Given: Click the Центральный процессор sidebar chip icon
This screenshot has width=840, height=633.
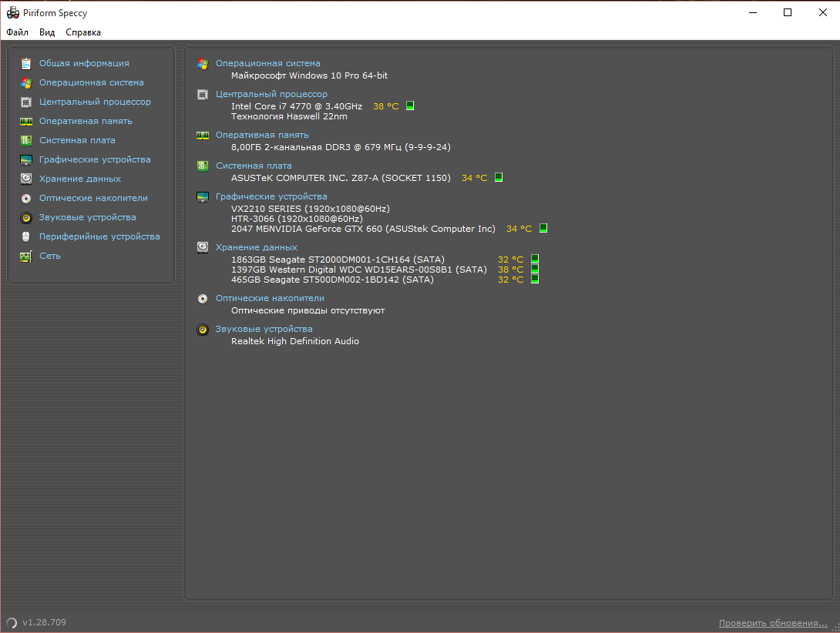Looking at the screenshot, I should [25, 102].
